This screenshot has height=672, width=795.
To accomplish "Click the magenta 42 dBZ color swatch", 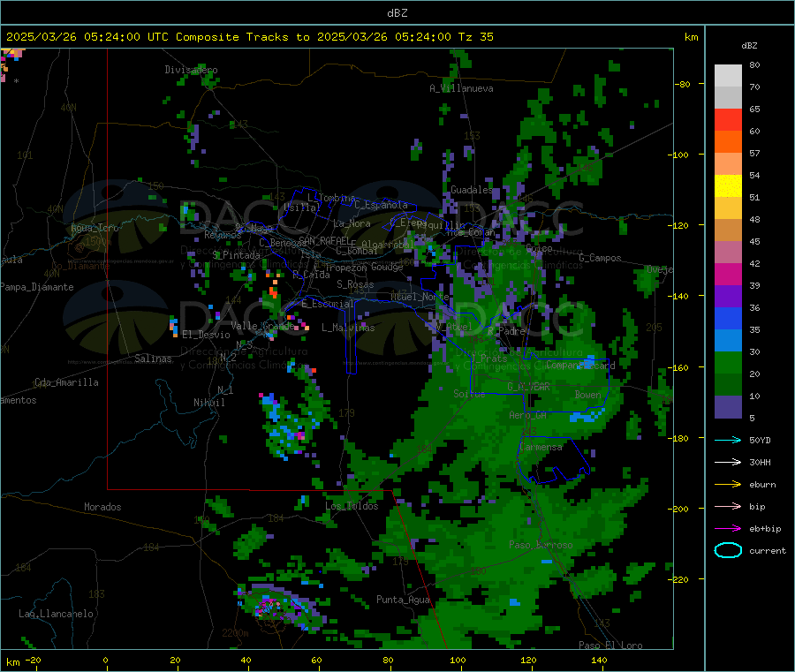I will [728, 274].
